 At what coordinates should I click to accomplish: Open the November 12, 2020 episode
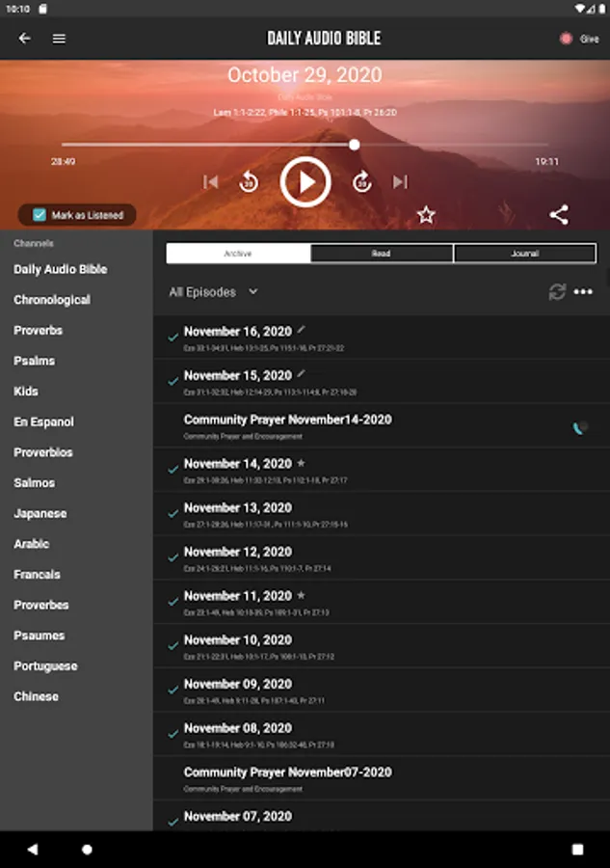pyautogui.click(x=382, y=558)
